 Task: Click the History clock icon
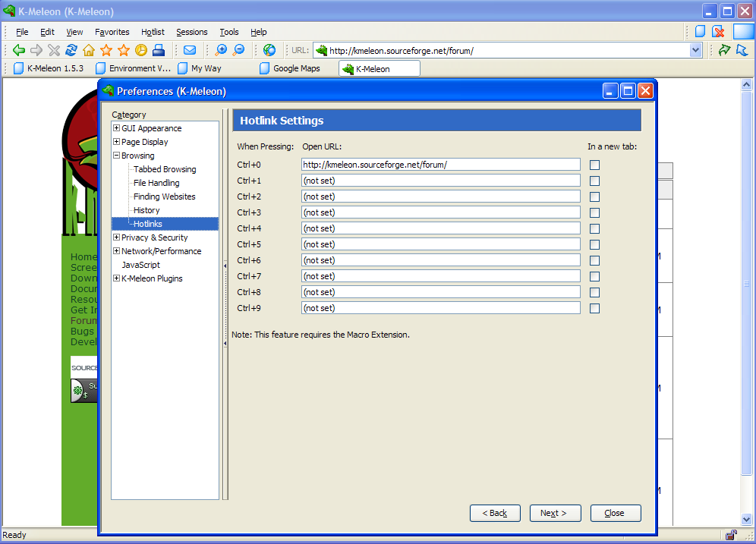(x=141, y=50)
